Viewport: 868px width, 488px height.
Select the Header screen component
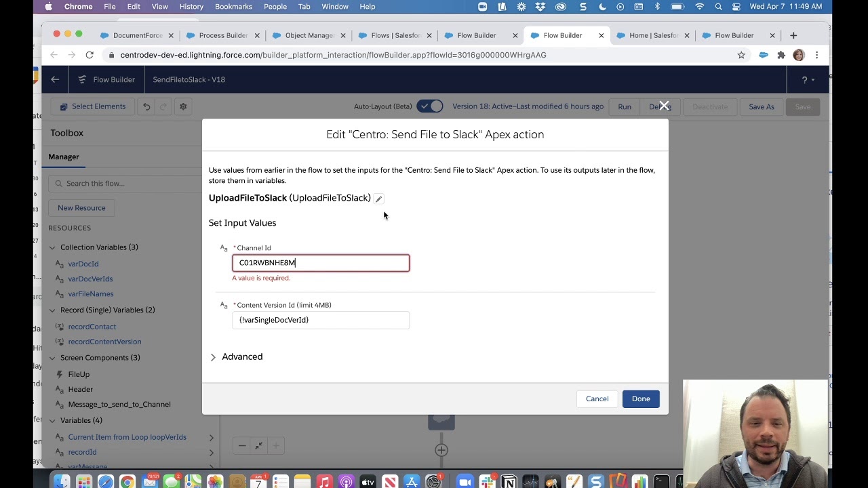click(80, 389)
